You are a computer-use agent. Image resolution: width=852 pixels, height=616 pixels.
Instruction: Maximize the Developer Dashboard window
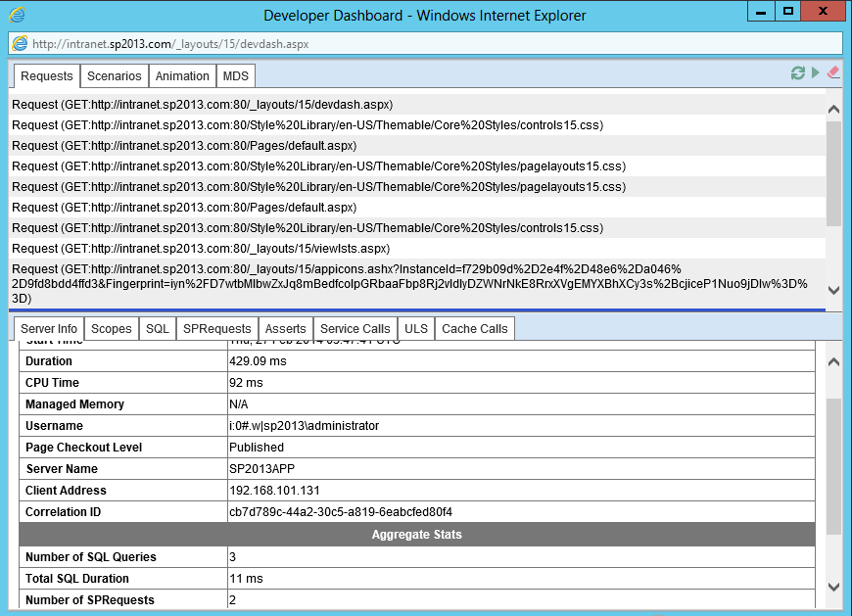(x=787, y=12)
